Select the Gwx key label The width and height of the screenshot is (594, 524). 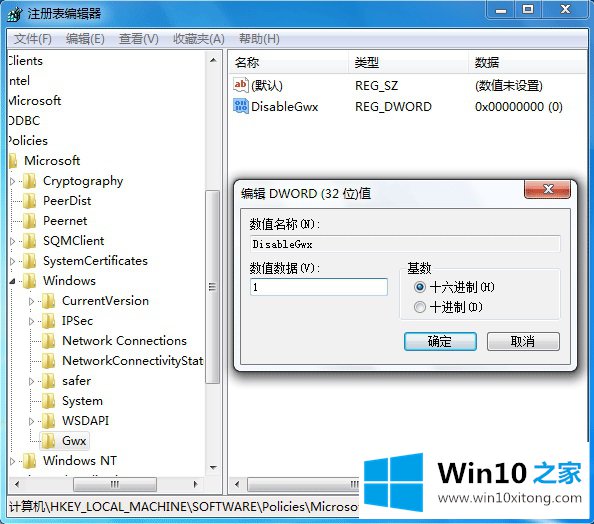click(x=74, y=441)
